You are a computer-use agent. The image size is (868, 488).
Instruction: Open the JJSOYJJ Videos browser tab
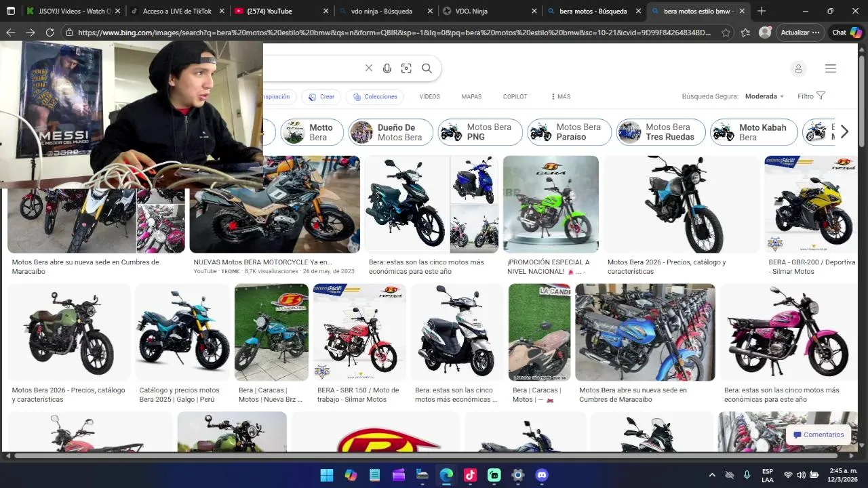click(73, 11)
